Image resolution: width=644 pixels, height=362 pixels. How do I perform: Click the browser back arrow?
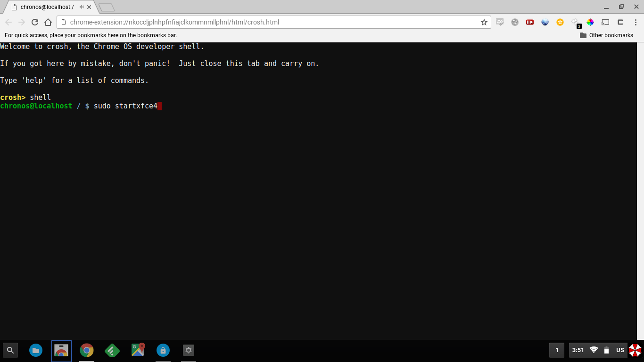pyautogui.click(x=8, y=22)
